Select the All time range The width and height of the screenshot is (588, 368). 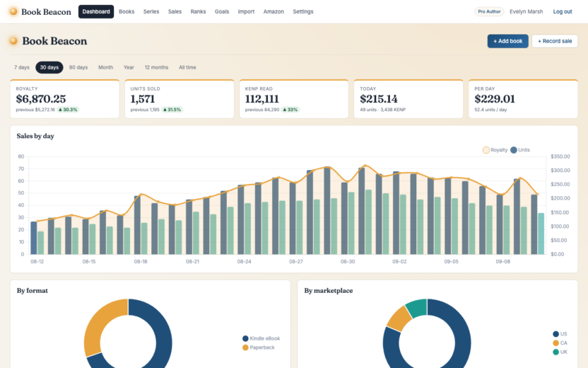187,67
